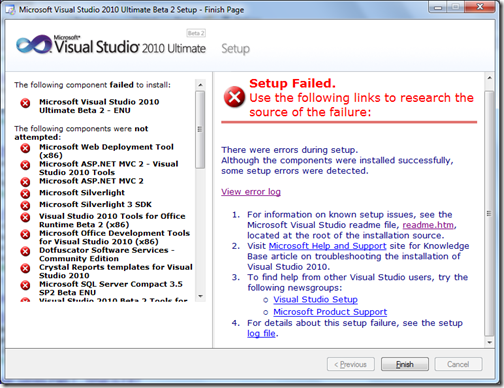This screenshot has width=504, height=388.
Task: Select 'Microsoft ASP.NET MVC 2' list text
Action: pyautogui.click(x=91, y=181)
